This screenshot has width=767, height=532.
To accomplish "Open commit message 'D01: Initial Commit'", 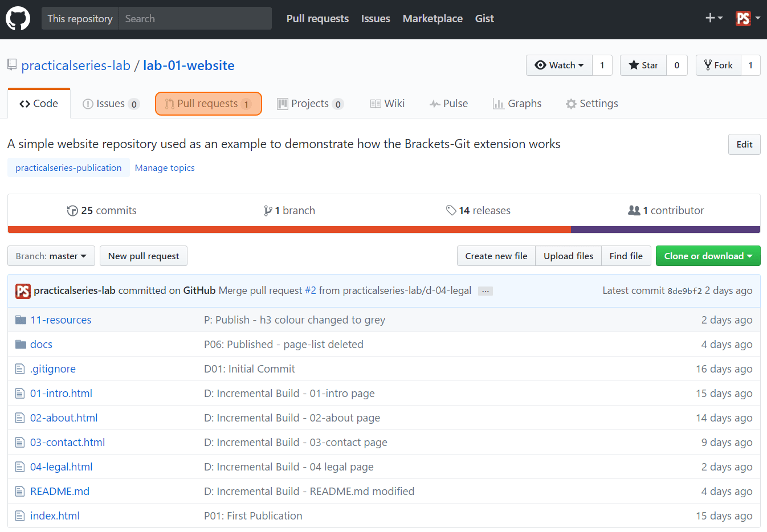I will [x=250, y=369].
